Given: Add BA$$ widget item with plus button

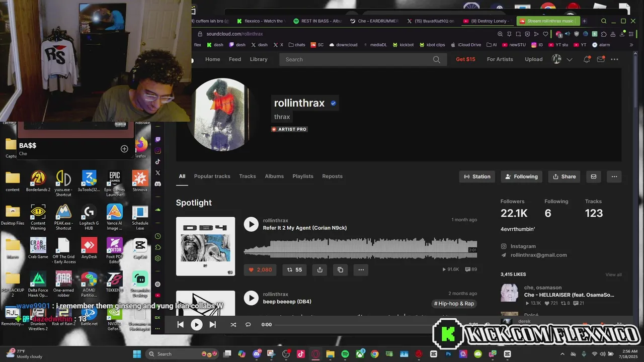Looking at the screenshot, I should point(124,149).
